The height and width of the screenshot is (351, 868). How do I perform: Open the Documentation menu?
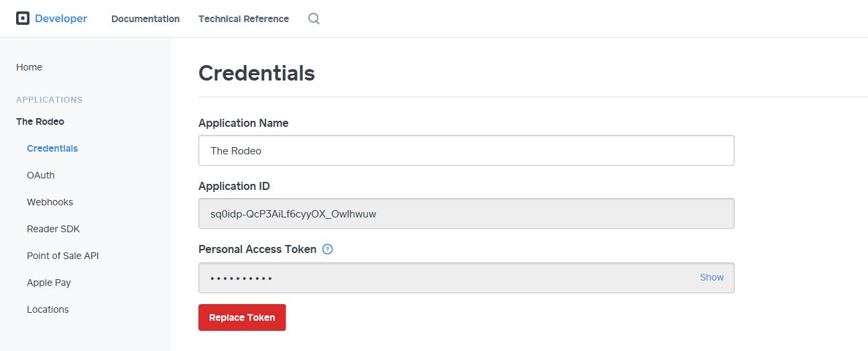145,19
